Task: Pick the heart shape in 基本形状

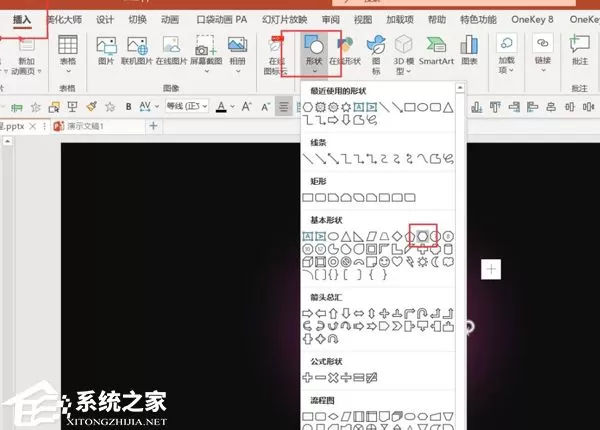Action: (x=397, y=261)
